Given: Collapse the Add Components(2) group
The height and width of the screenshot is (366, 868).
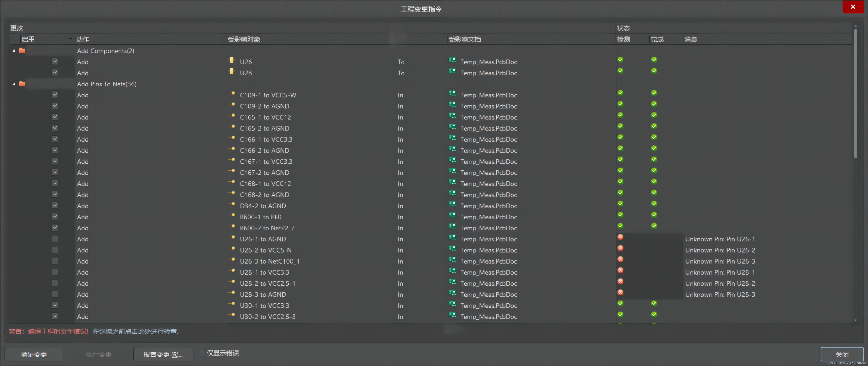Looking at the screenshot, I should click(14, 51).
